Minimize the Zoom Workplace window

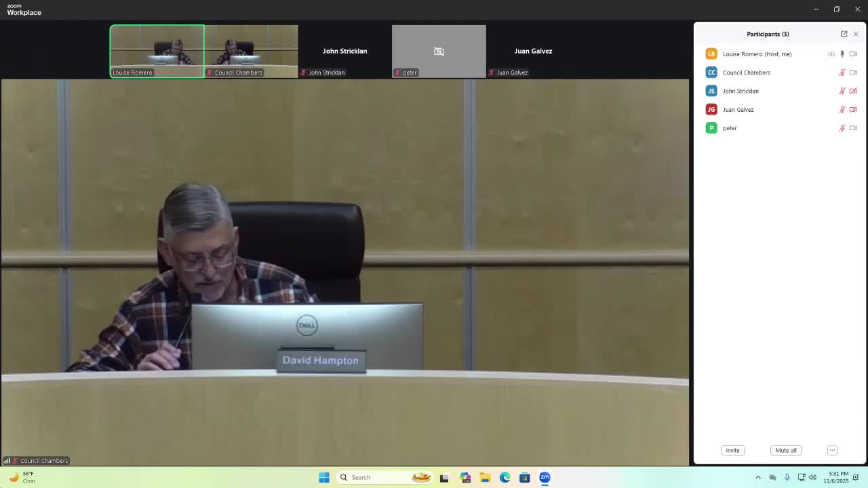click(x=816, y=9)
